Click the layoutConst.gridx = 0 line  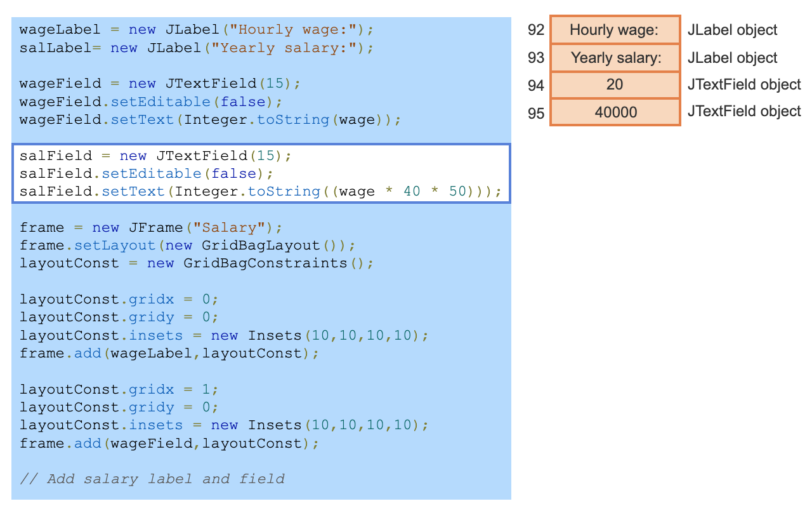click(x=119, y=299)
